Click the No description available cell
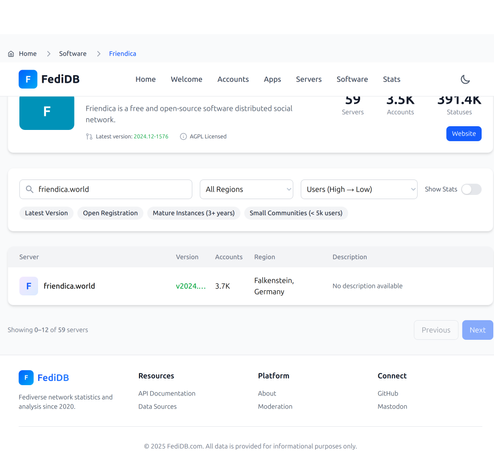This screenshot has height=466, width=494. pos(368,286)
